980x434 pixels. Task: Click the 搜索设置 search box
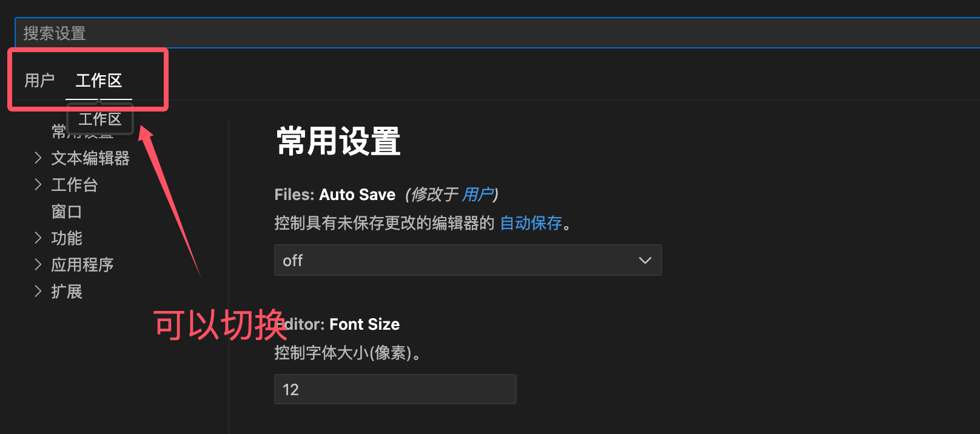485,33
